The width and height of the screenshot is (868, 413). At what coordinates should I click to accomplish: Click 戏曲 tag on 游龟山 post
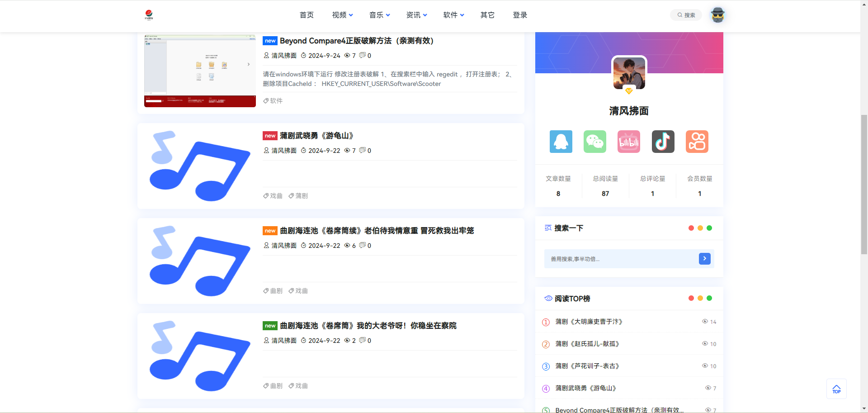(x=273, y=196)
